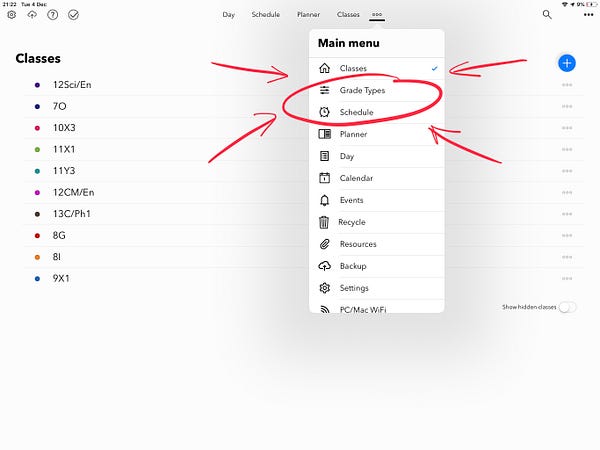The height and width of the screenshot is (450, 600).
Task: Select PC/Mac WiFi in Main menu
Action: point(377,307)
